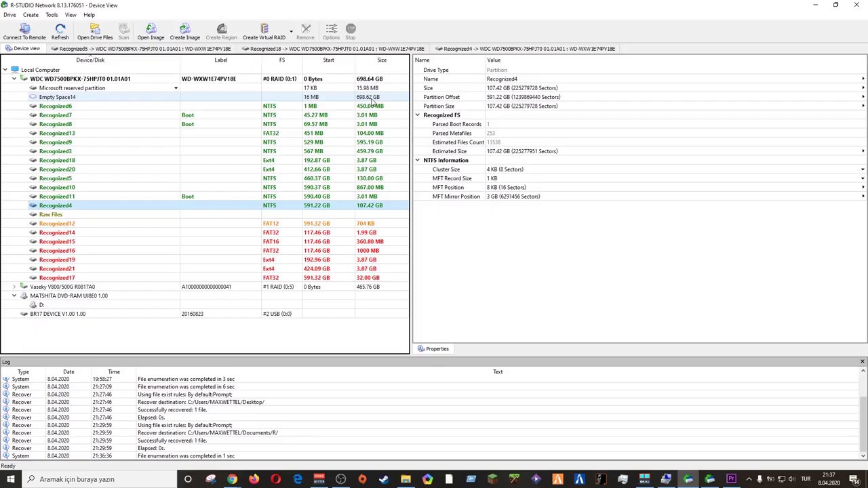Open the Help menu
Image resolution: width=868 pixels, height=488 pixels.
(89, 14)
